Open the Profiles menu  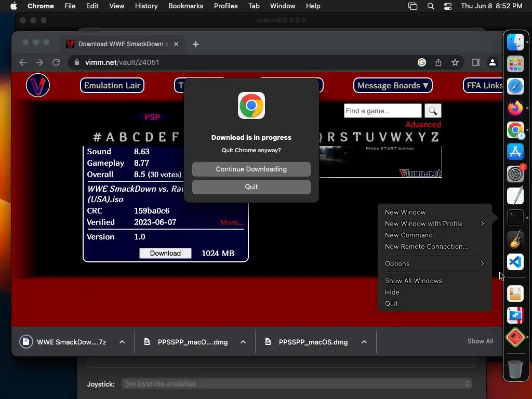pyautogui.click(x=225, y=6)
